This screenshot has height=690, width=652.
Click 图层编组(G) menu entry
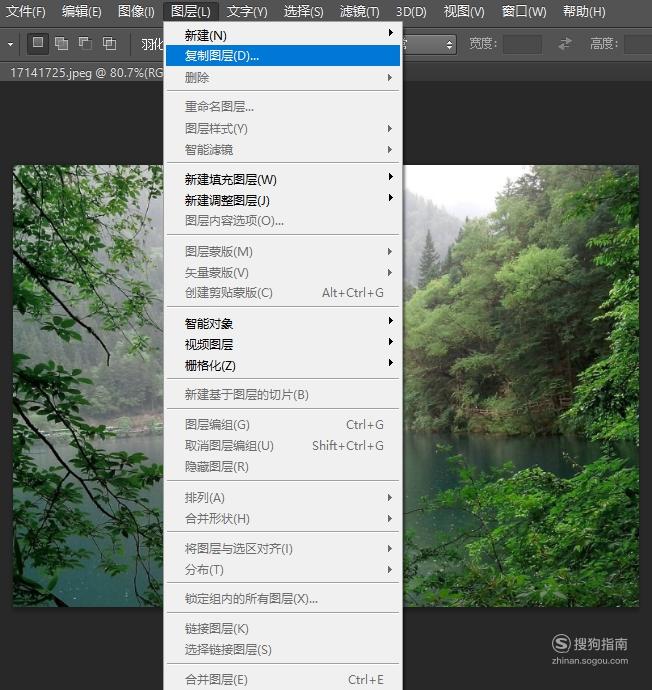[283, 425]
